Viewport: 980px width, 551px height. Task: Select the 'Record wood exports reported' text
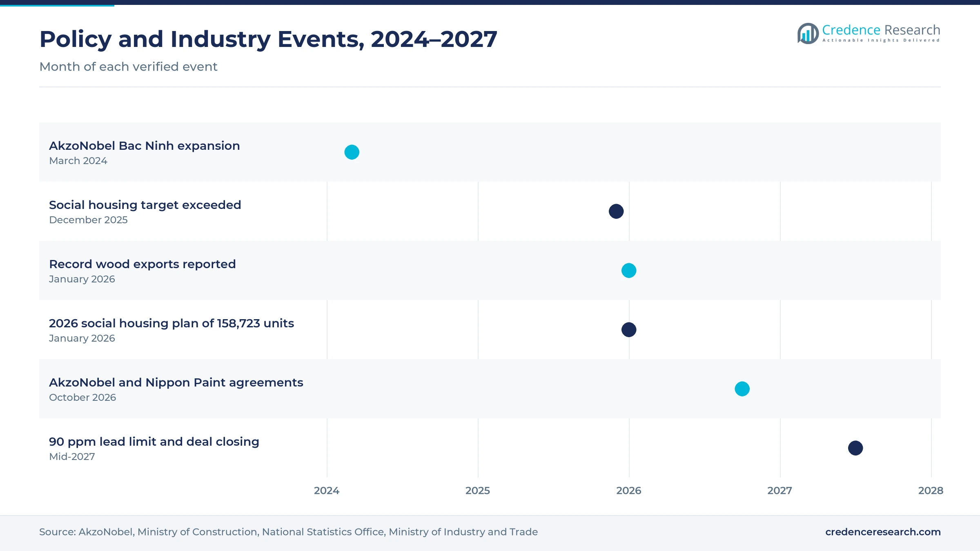point(143,264)
